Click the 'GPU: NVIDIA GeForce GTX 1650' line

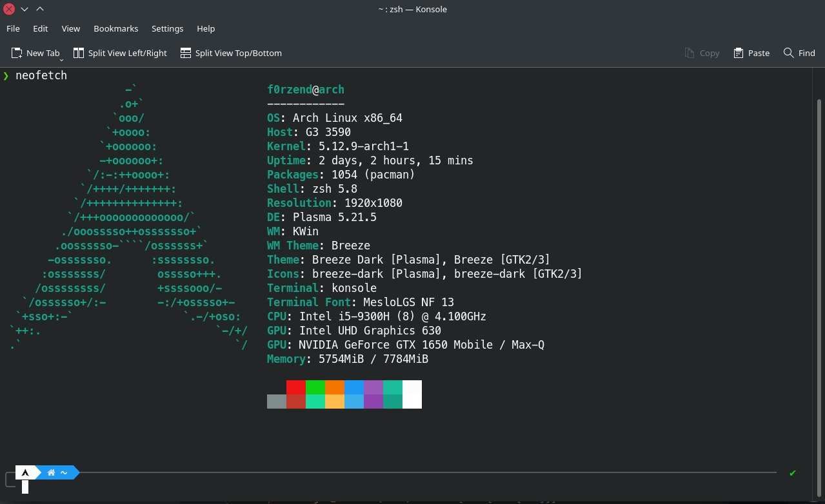pyautogui.click(x=406, y=345)
